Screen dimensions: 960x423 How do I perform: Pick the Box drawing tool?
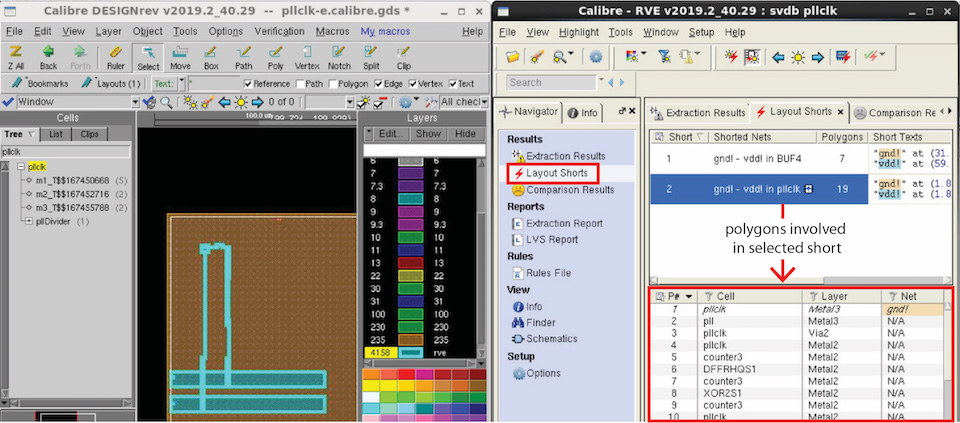point(211,58)
